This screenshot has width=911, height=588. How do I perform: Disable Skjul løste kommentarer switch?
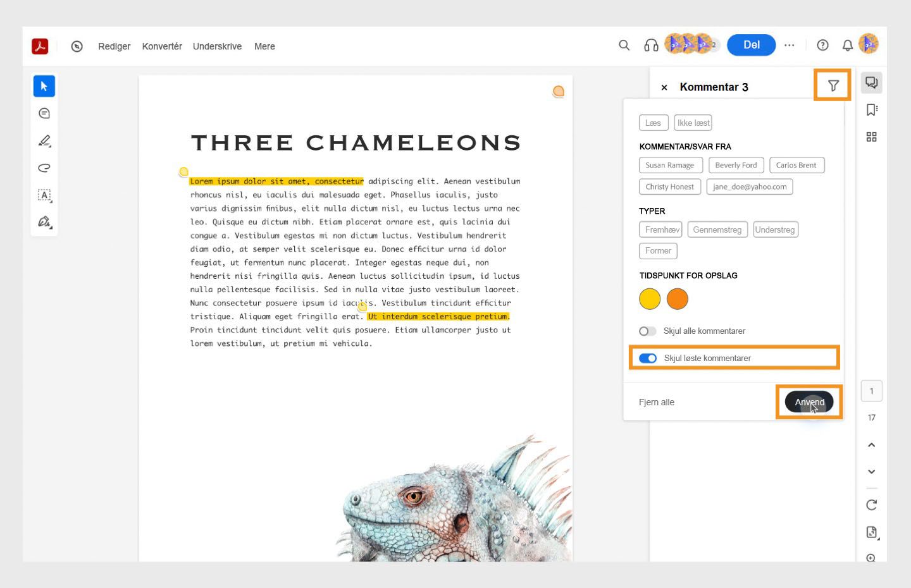648,358
